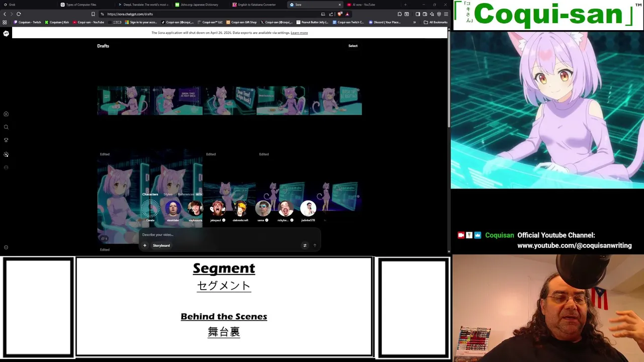Select the jakepaul character avatar
Screen dimensions: 644x362
(218, 208)
